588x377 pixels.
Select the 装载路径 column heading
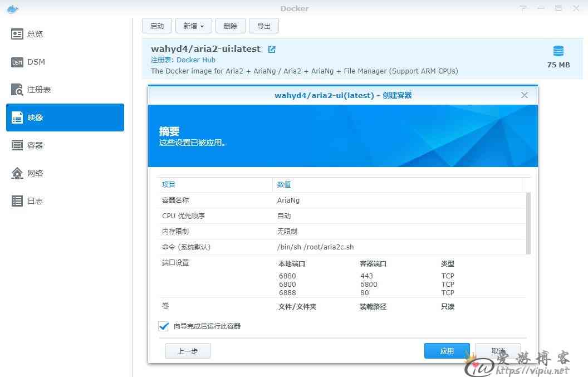point(373,306)
